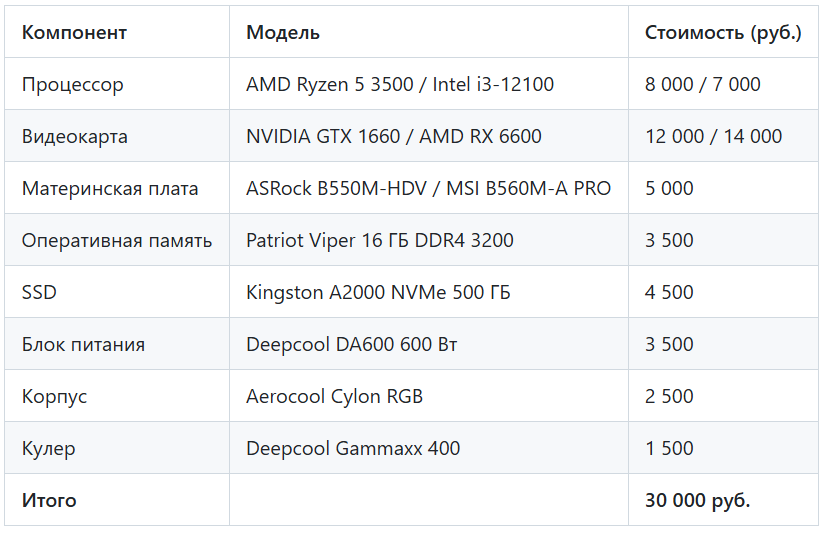Select the AMD Ryzen 5 3500 / Intel i3-12100 cell

(x=400, y=84)
